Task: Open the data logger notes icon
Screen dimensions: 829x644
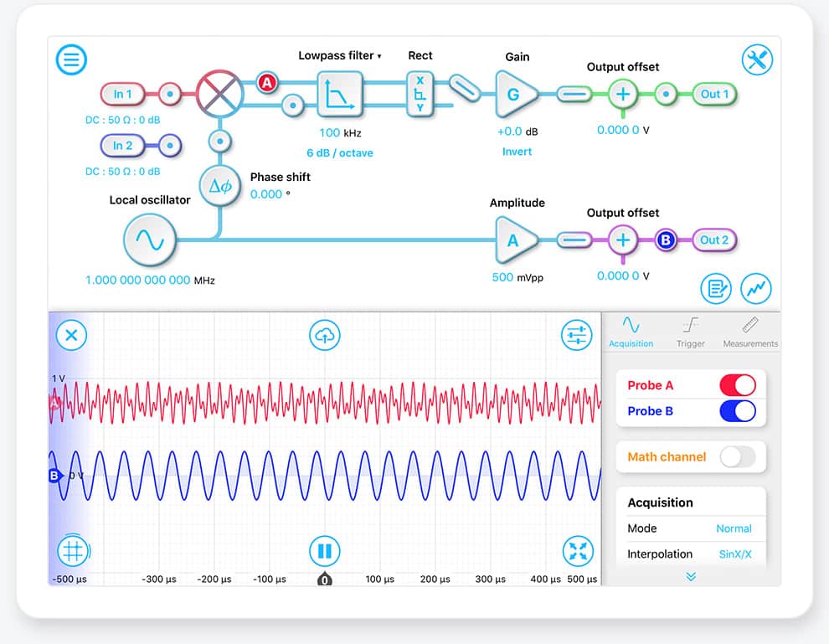Action: (716, 289)
